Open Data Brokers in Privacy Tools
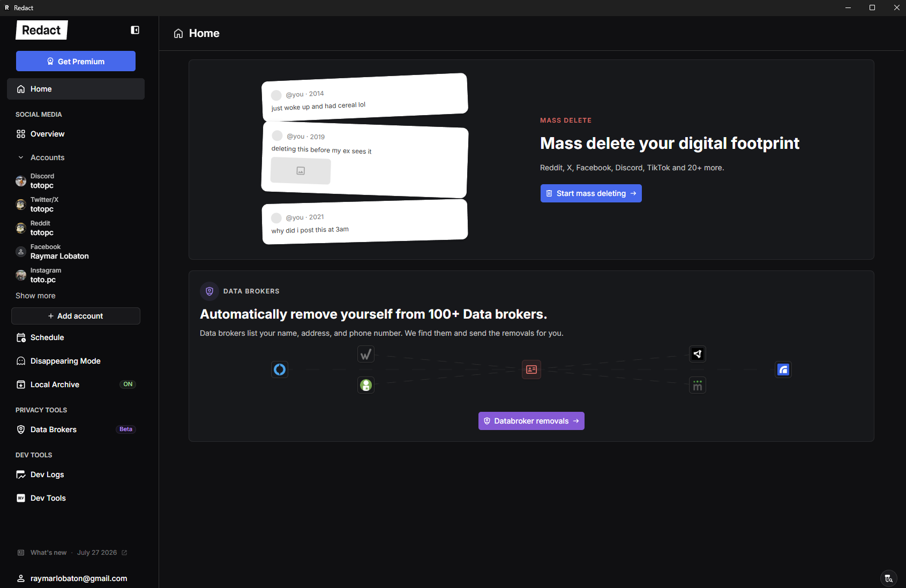This screenshot has width=906, height=588. (76, 429)
